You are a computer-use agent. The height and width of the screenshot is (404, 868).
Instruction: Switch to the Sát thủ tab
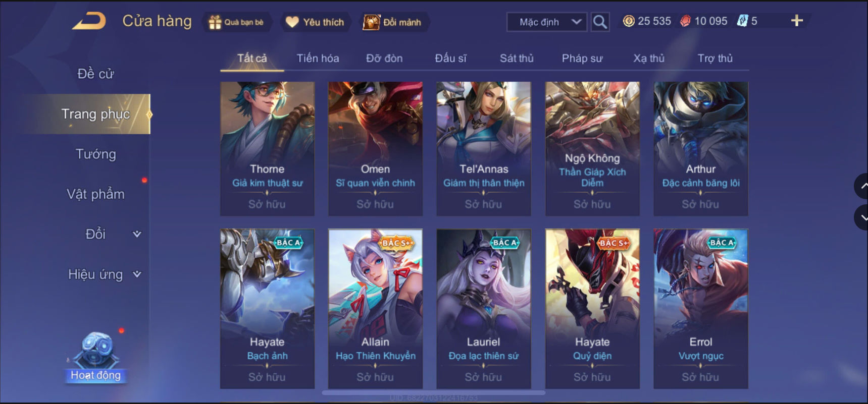point(517,59)
